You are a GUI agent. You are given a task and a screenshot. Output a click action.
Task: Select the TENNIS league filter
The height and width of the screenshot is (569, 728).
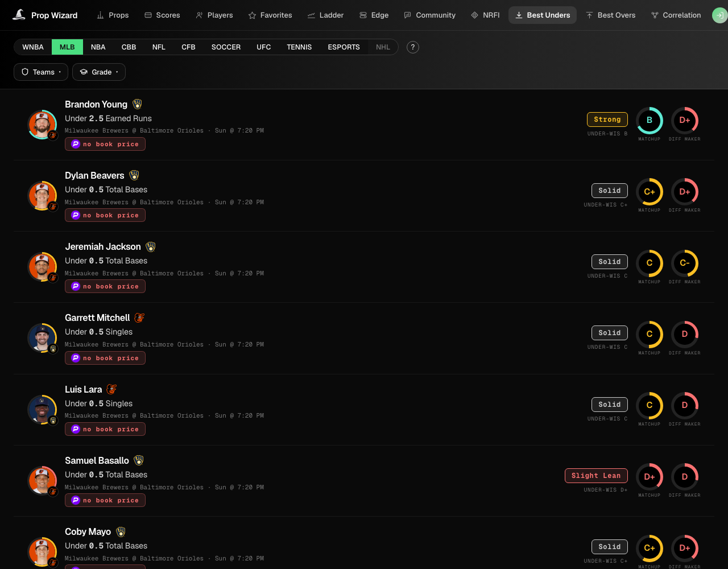point(299,47)
